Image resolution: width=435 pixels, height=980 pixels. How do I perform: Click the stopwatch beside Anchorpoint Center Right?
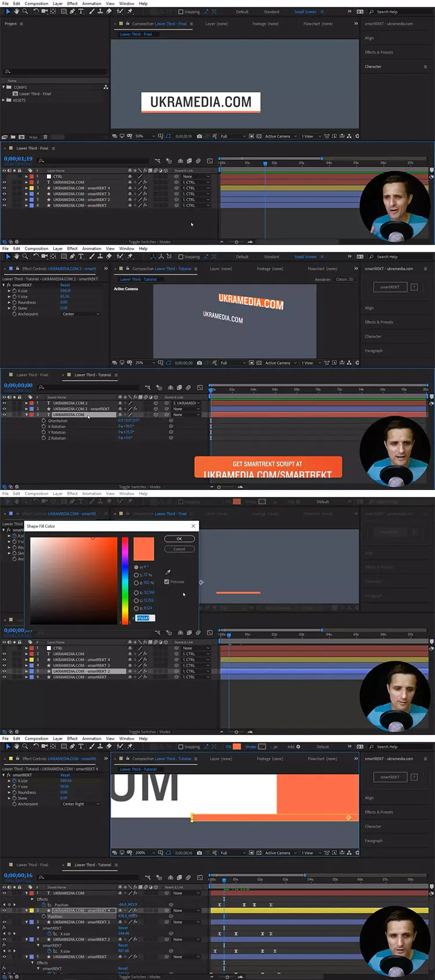[14, 804]
